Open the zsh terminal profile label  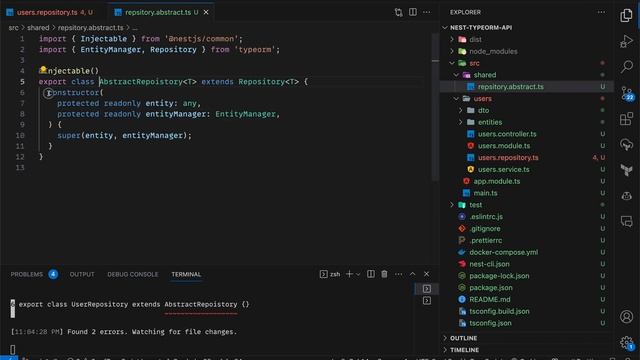(x=330, y=274)
